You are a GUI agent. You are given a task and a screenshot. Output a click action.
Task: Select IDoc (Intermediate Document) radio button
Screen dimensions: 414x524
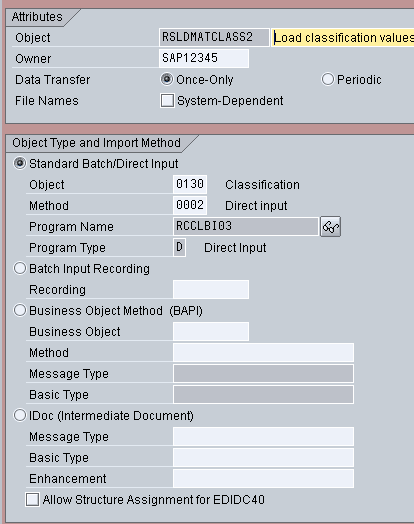20,415
